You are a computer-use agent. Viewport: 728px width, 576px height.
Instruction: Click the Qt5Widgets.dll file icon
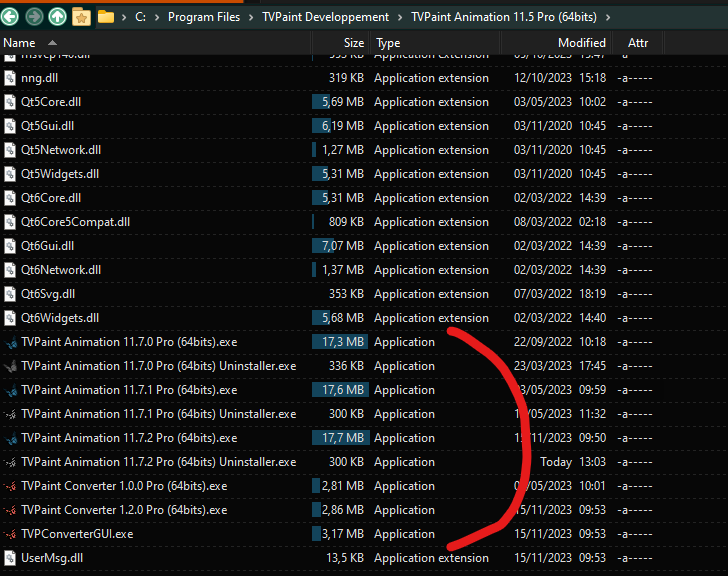point(10,174)
